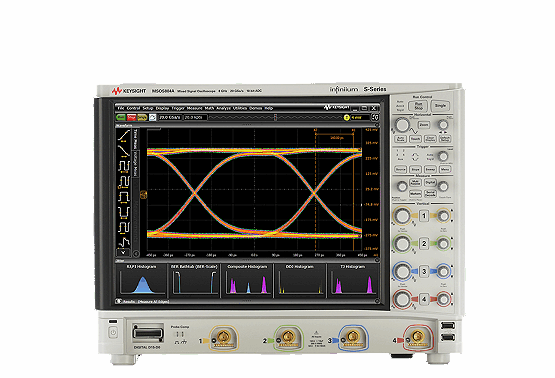Click the autoscale icon next to Single
This screenshot has width=555, height=378.
(x=153, y=117)
